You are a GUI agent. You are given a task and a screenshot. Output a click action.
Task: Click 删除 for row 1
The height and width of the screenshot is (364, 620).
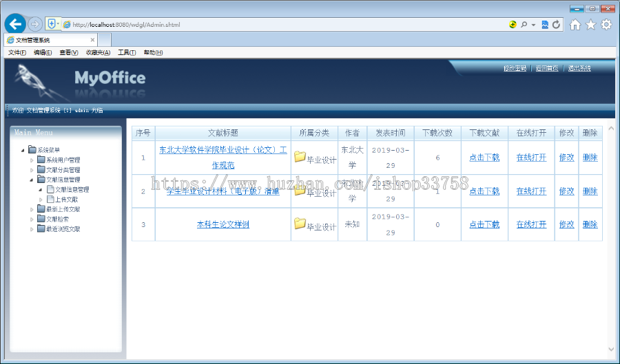(x=590, y=158)
